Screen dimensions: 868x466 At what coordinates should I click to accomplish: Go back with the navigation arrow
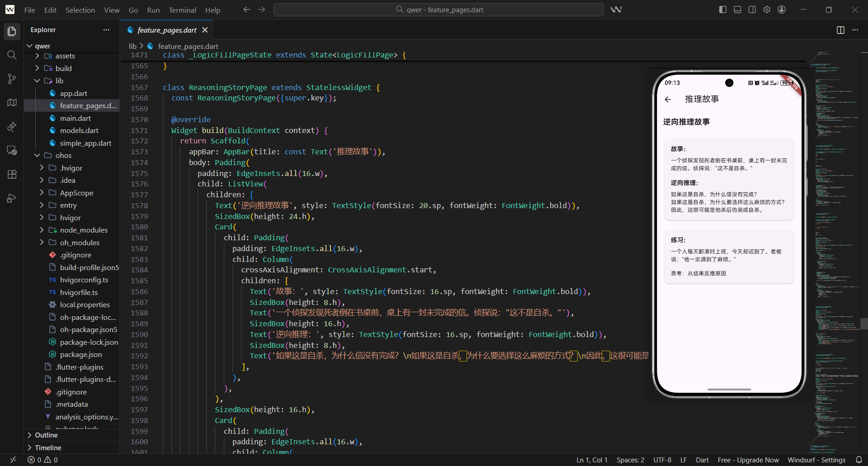[247, 10]
